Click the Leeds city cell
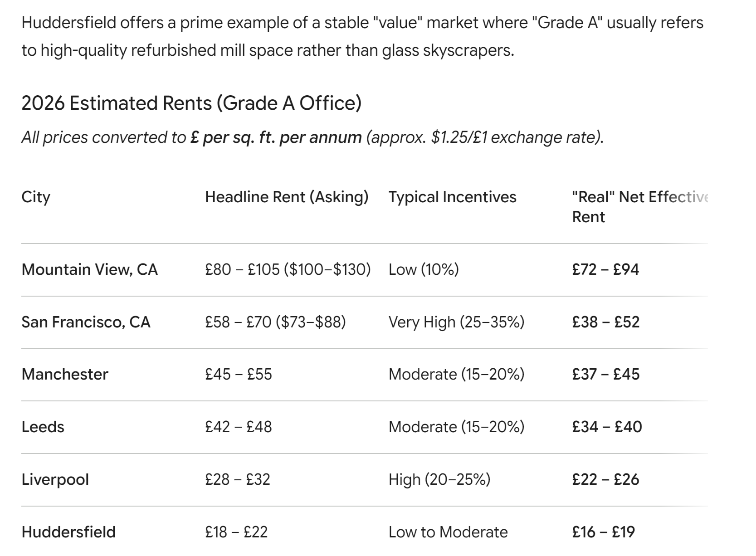This screenshot has width=756, height=556. pos(43,427)
